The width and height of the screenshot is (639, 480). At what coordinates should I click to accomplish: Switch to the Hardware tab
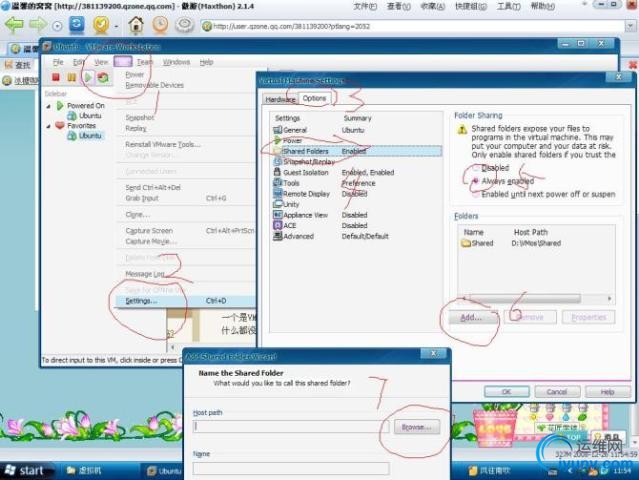(280, 99)
